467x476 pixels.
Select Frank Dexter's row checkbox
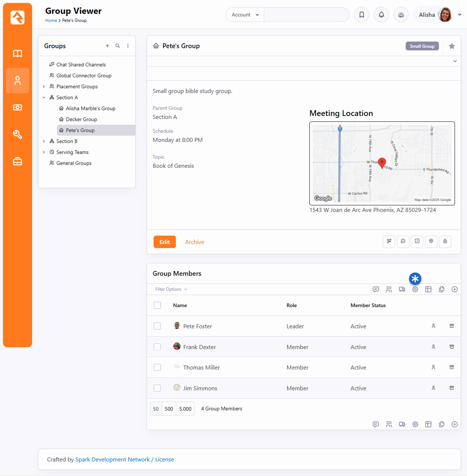[x=157, y=347]
